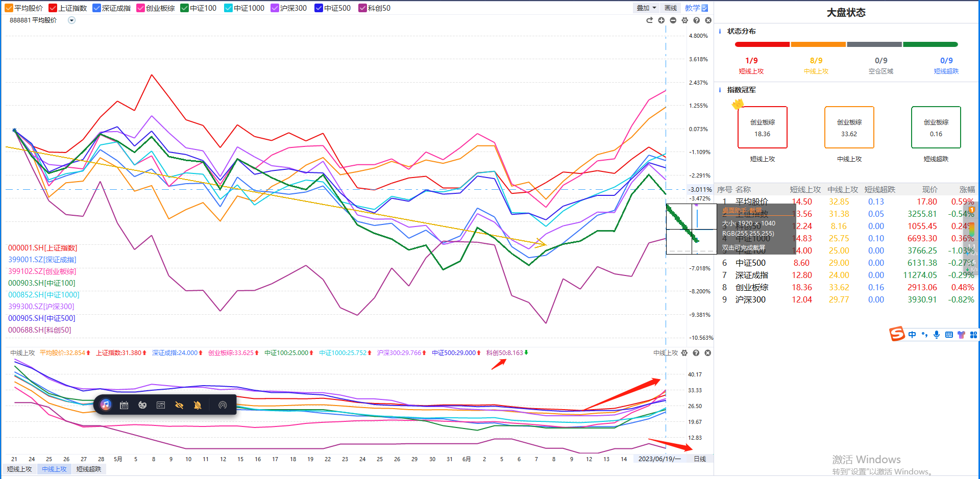
Task: Toggle the muted bell notification icon
Action: pos(198,405)
